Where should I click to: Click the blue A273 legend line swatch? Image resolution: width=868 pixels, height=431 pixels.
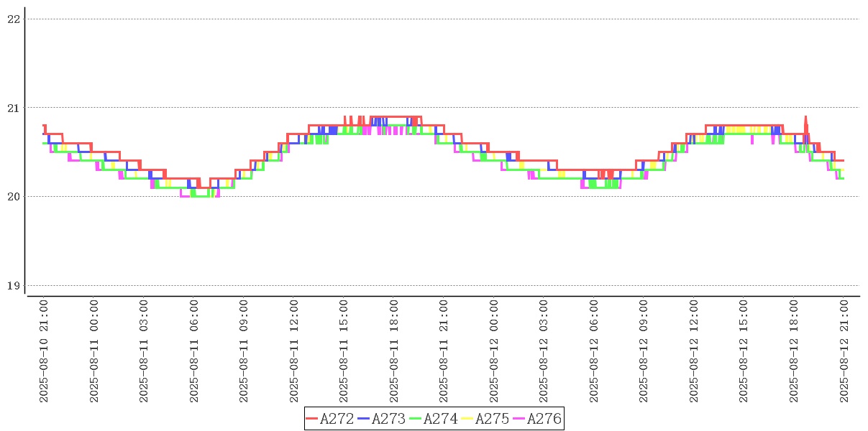364,419
